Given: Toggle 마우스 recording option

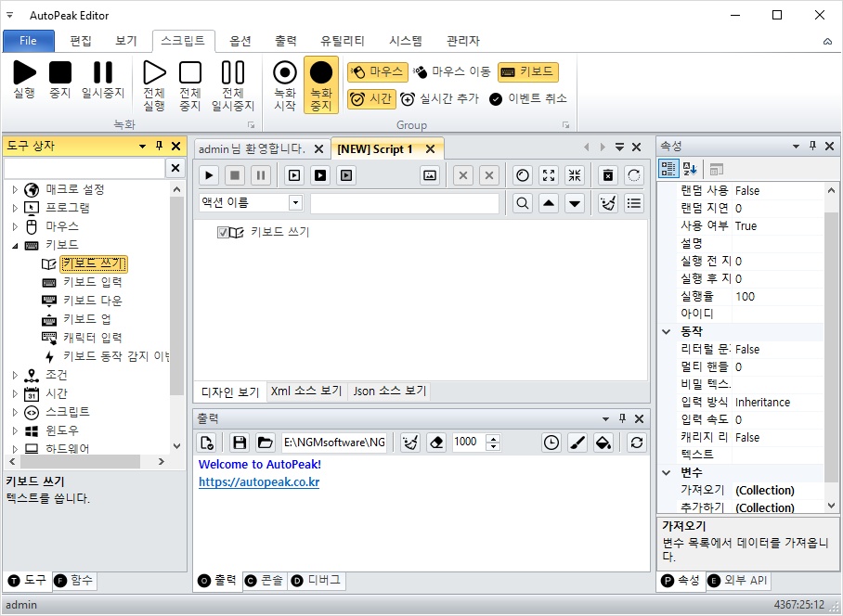Looking at the screenshot, I should (x=378, y=72).
